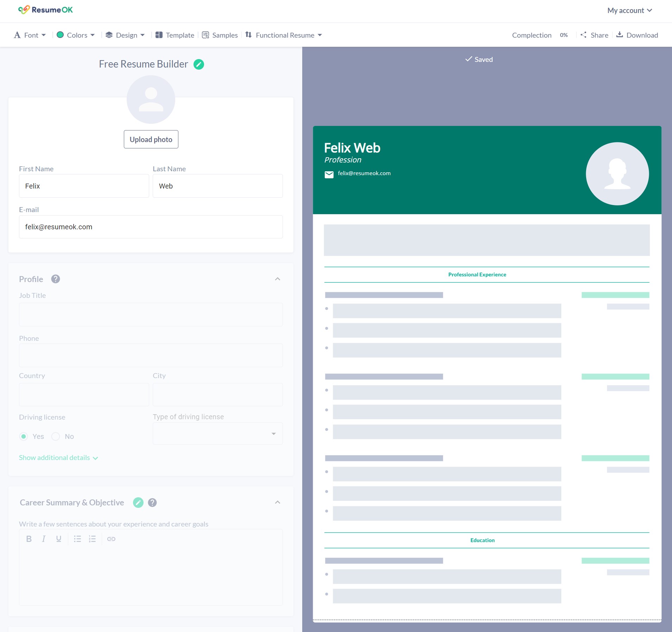The width and height of the screenshot is (672, 632).
Task: Edit the Free Resume Builder title pencil icon
Action: (x=199, y=64)
